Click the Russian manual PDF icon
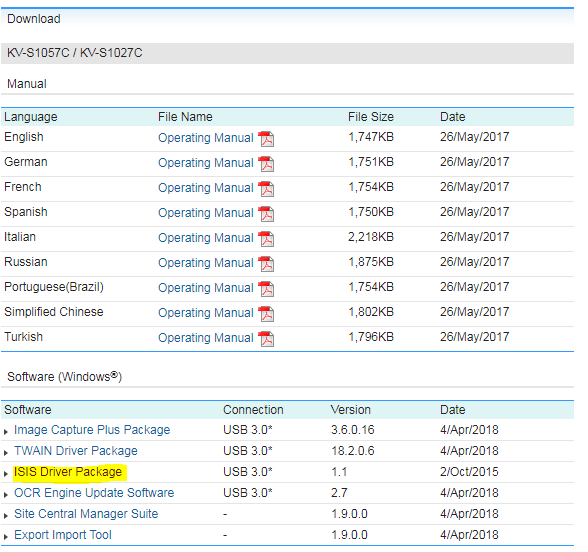 [266, 264]
